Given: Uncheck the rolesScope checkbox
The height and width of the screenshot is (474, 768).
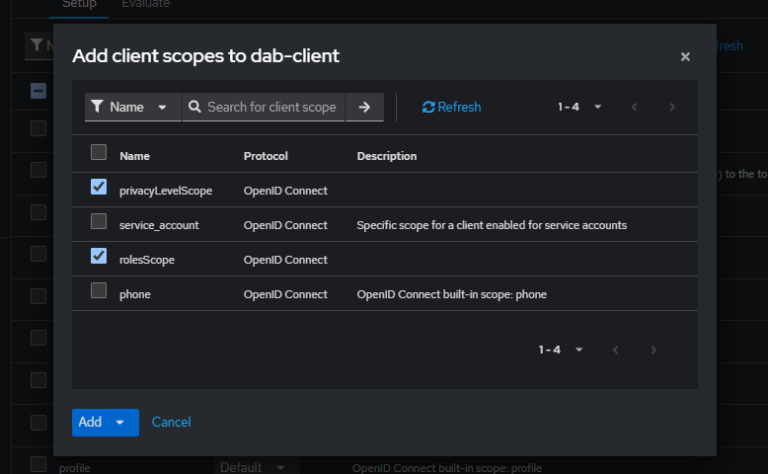Looking at the screenshot, I should pyautogui.click(x=99, y=256).
